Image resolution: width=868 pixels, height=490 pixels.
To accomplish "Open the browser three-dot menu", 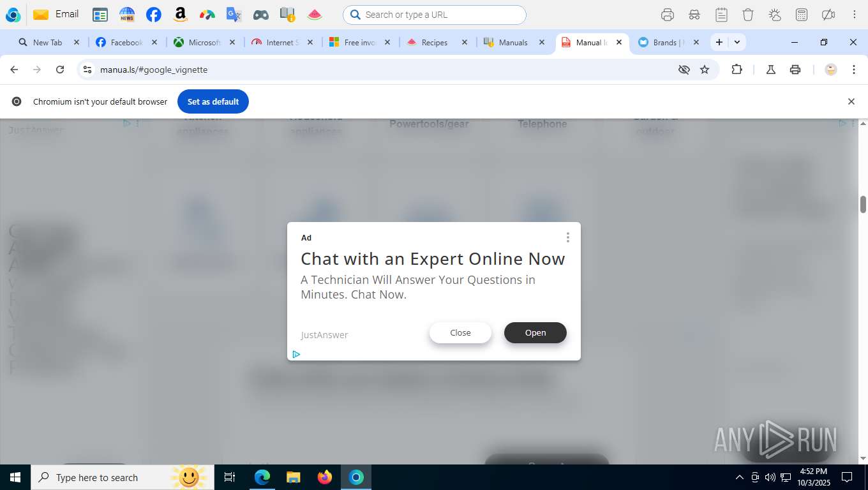I will (854, 70).
